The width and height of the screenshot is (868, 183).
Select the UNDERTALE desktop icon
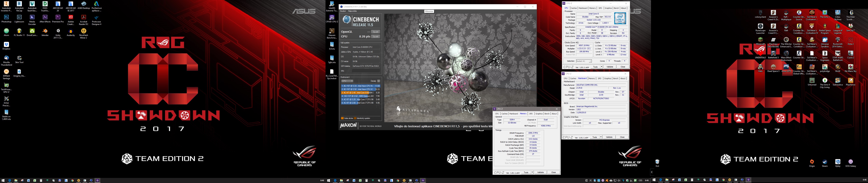click(x=761, y=55)
